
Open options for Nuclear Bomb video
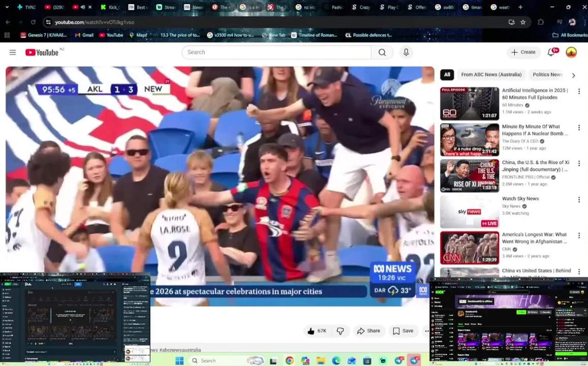(x=579, y=128)
